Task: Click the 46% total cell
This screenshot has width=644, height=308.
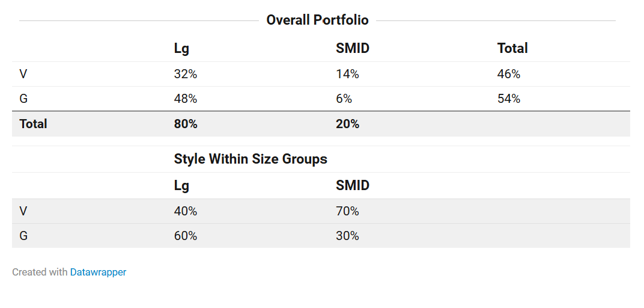Action: point(509,74)
